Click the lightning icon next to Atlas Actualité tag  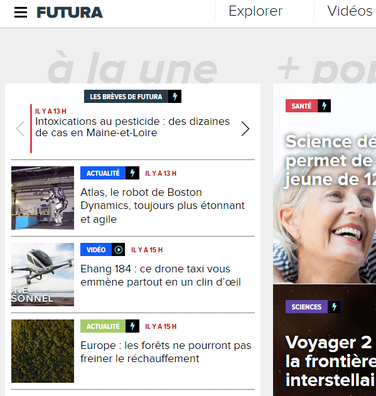tap(132, 173)
